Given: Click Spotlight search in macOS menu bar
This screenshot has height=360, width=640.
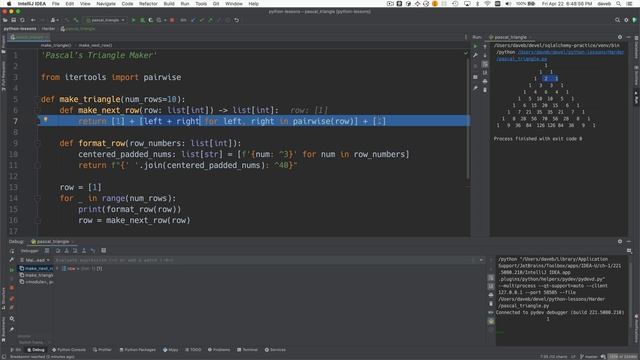Looking at the screenshot, I should click(619, 4).
